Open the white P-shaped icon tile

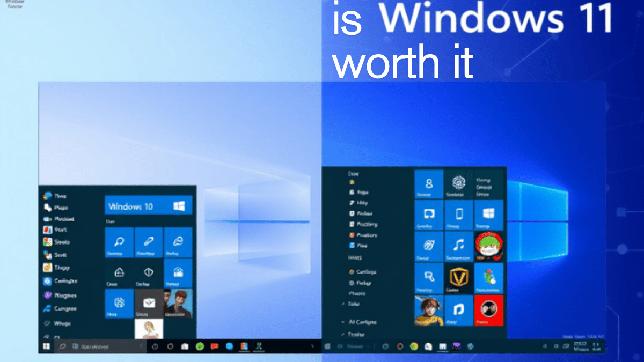(459, 309)
